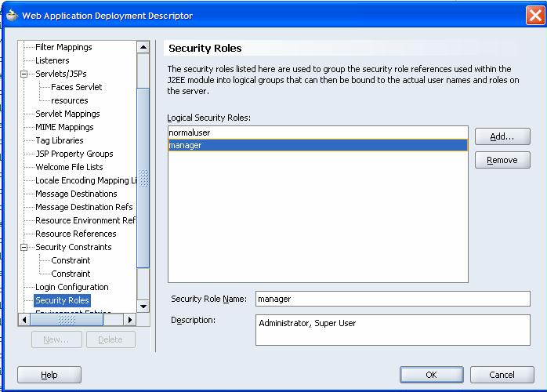Collapse the Security Constraints tree node
This screenshot has width=547, height=392.
[x=24, y=247]
